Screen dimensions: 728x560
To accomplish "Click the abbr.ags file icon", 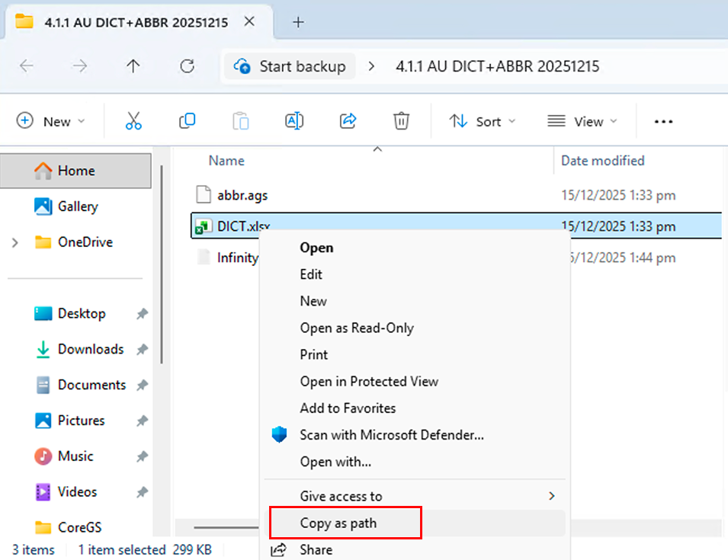I will pos(204,194).
